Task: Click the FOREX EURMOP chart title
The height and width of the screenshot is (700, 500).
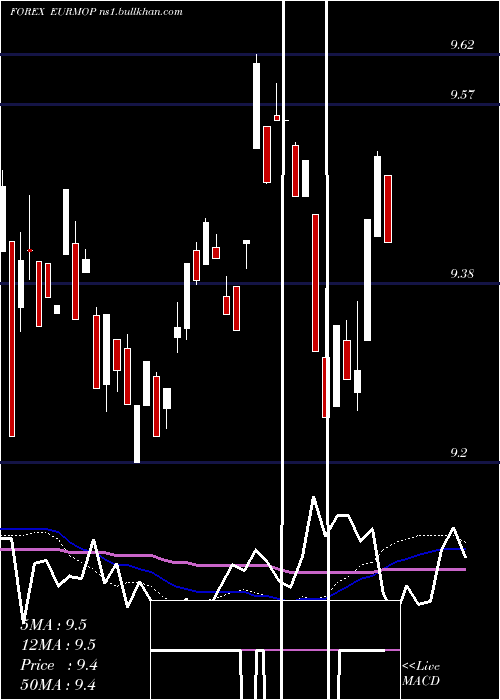Action: click(53, 12)
